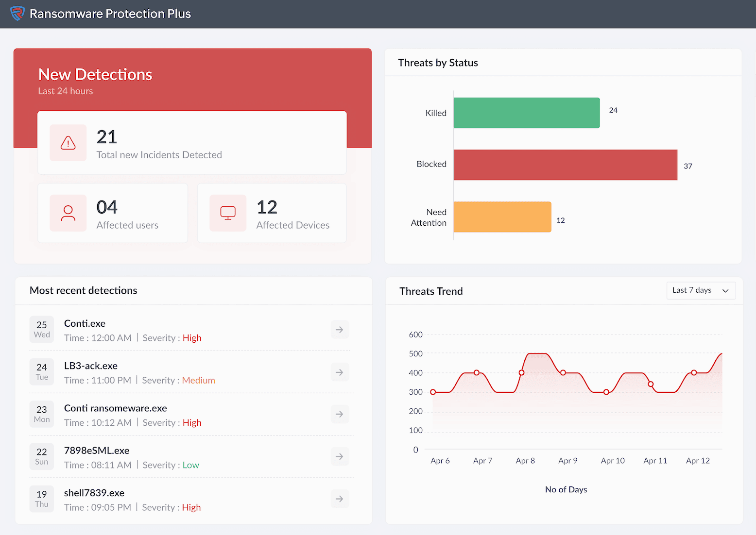Click the affected devices monitor icon
The width and height of the screenshot is (756, 535).
click(x=228, y=213)
